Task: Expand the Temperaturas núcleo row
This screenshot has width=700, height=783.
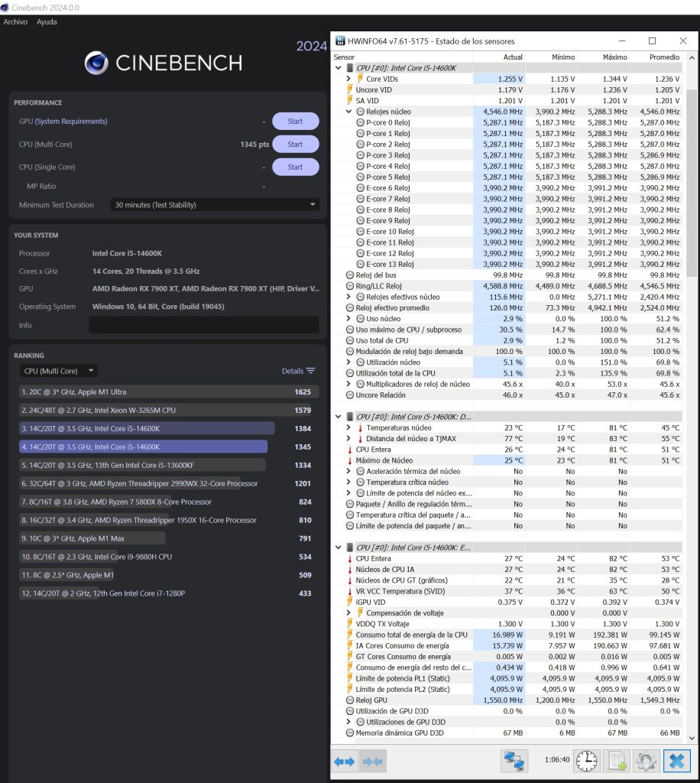Action: point(348,427)
